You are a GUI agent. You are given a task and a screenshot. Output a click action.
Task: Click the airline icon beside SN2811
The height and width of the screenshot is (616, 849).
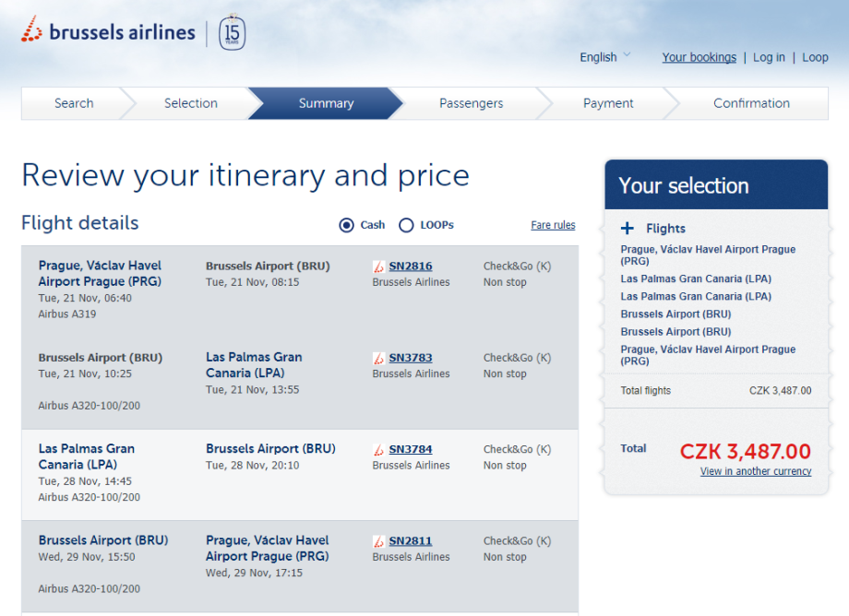[378, 541]
